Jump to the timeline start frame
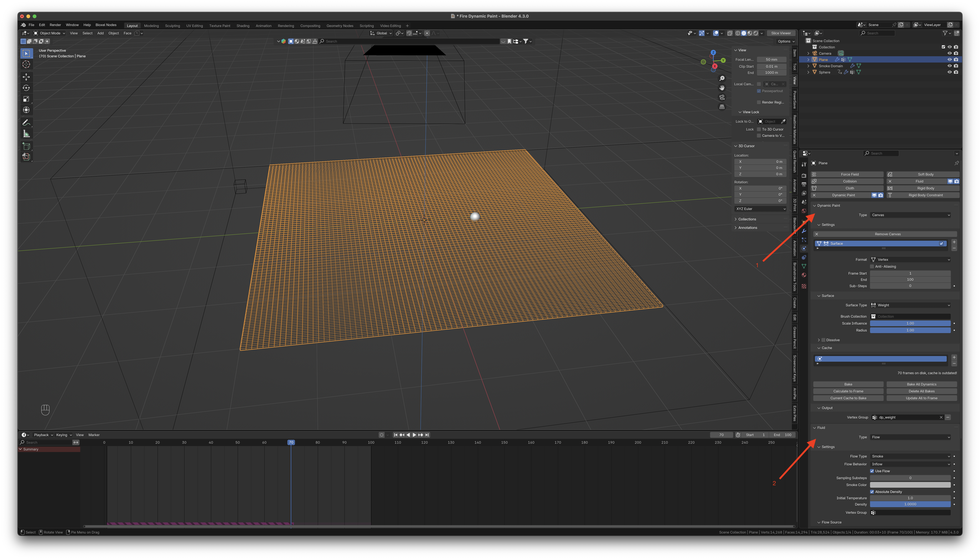The width and height of the screenshot is (980, 559). 396,435
